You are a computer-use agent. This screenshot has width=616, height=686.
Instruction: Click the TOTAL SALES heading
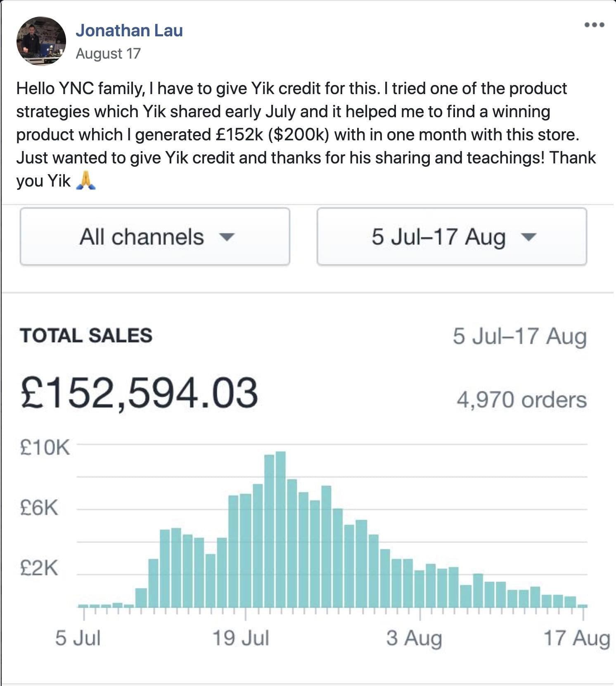tap(86, 335)
